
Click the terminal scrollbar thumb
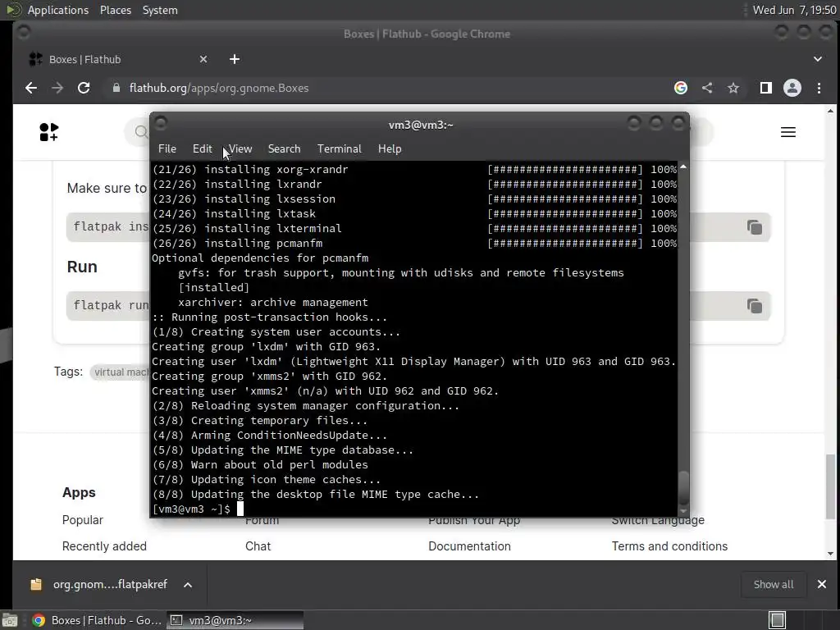click(683, 487)
